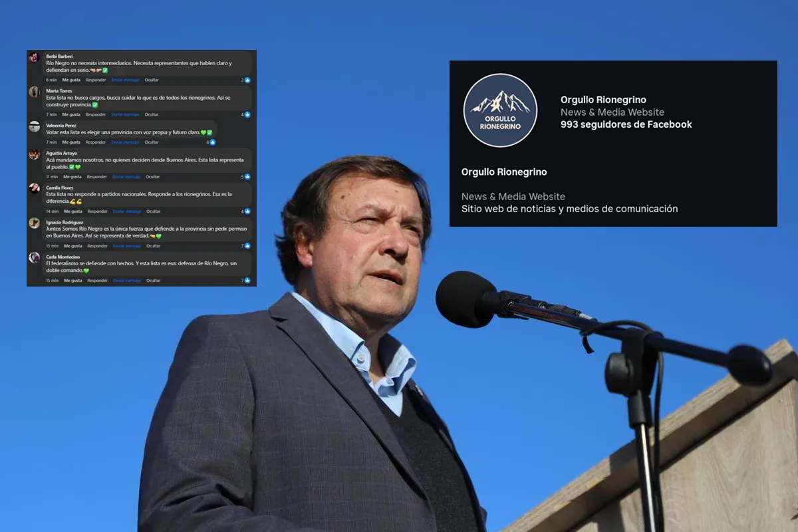Click 'Sitio web de noticias y medios de comunicación'
The height and width of the screenshot is (532, 798).
pos(570,209)
